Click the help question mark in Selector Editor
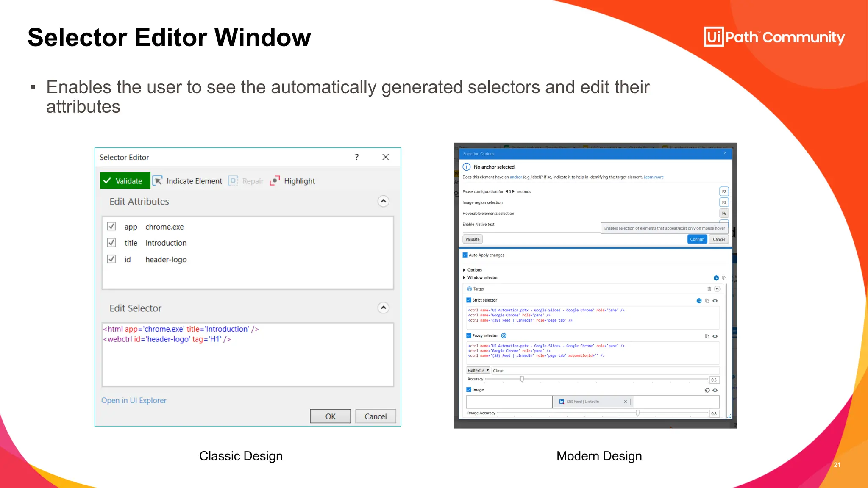The width and height of the screenshot is (868, 488). click(x=357, y=157)
